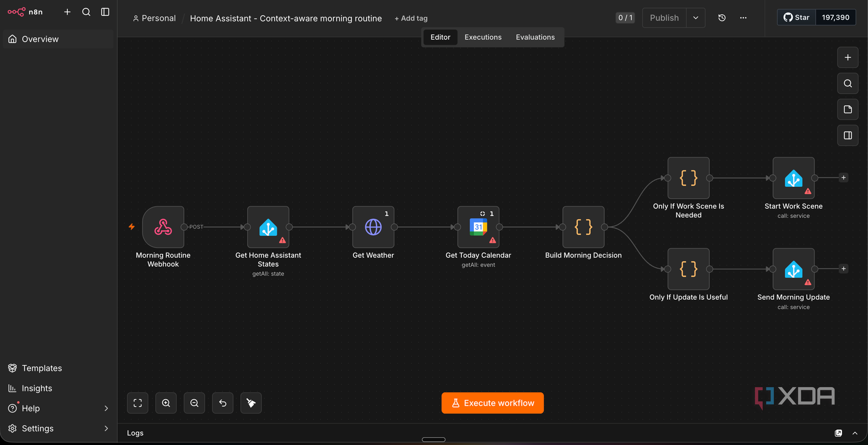Select the Start Work Scene node
Viewport: 868px width, 445px height.
793,178
